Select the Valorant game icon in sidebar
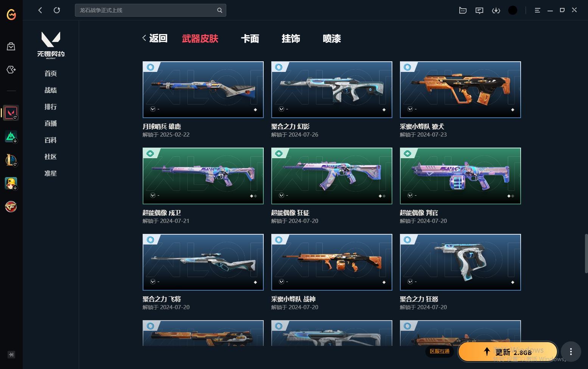 coord(11,113)
